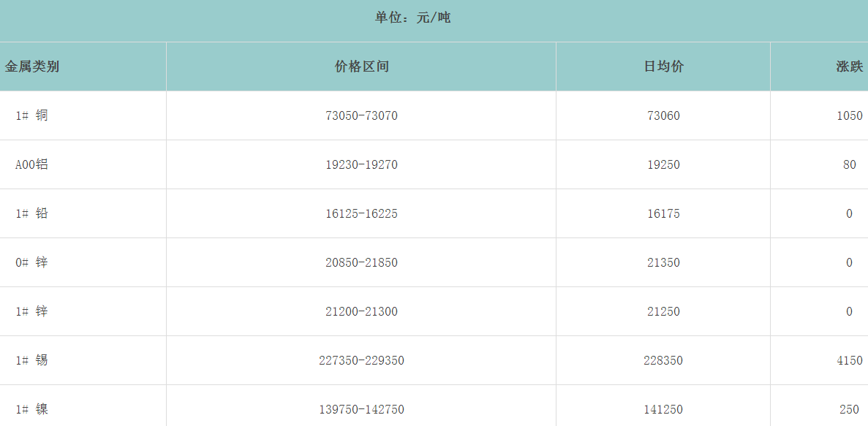Select the 0# 锌 metal name cell
868x426 pixels.
pos(31,262)
